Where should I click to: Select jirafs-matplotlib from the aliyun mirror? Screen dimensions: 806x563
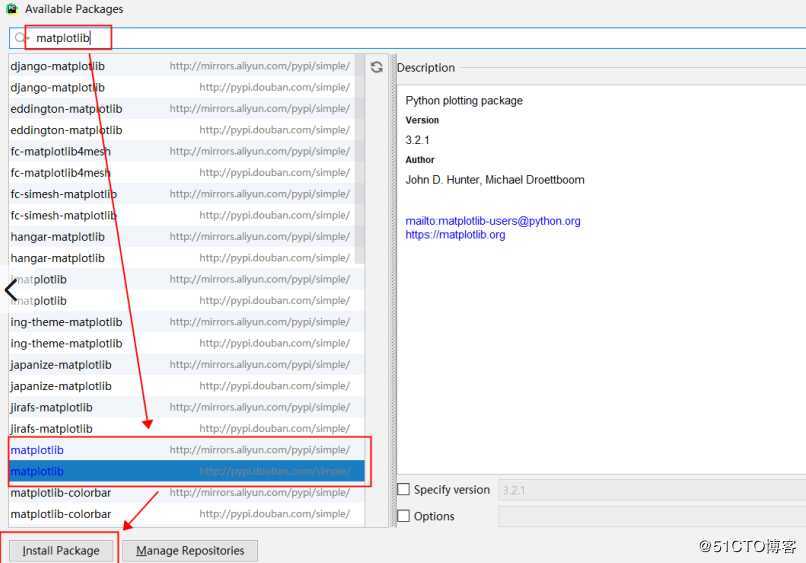186,407
